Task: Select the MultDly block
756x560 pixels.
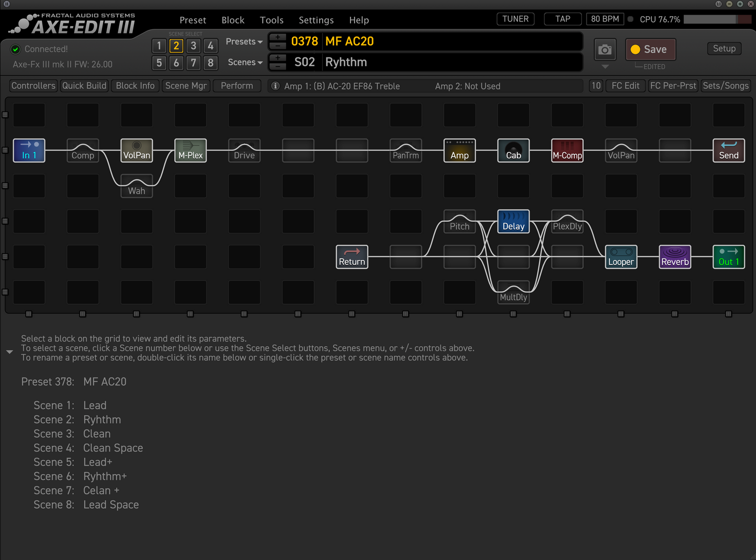Action: pos(513,293)
